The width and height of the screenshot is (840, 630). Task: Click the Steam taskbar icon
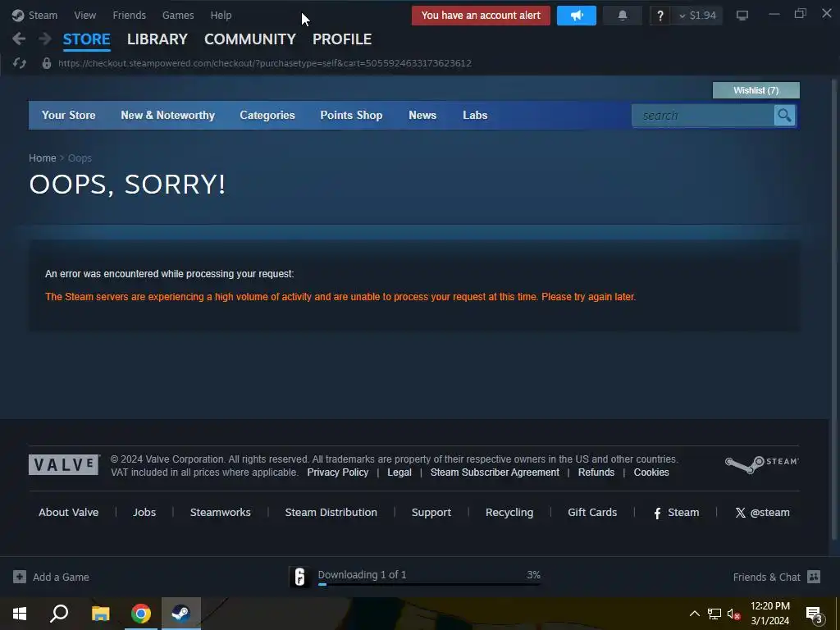pyautogui.click(x=181, y=614)
